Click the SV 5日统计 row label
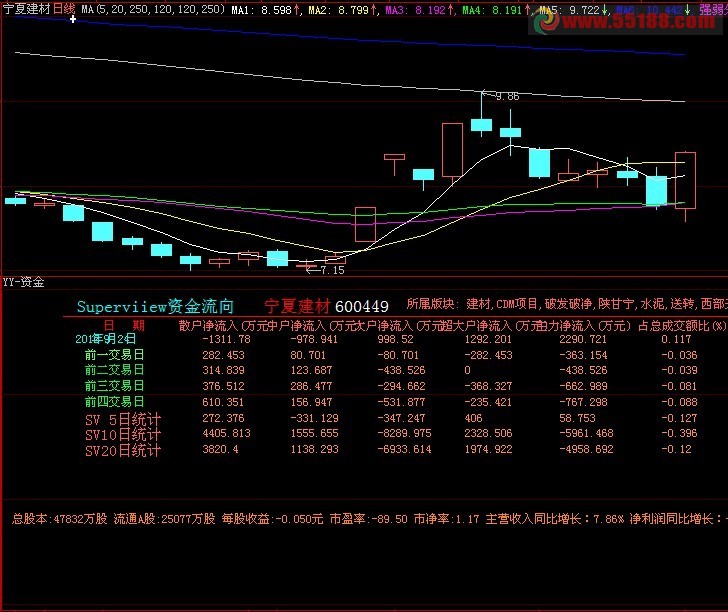Viewport: 728px width, 612px height. [123, 420]
